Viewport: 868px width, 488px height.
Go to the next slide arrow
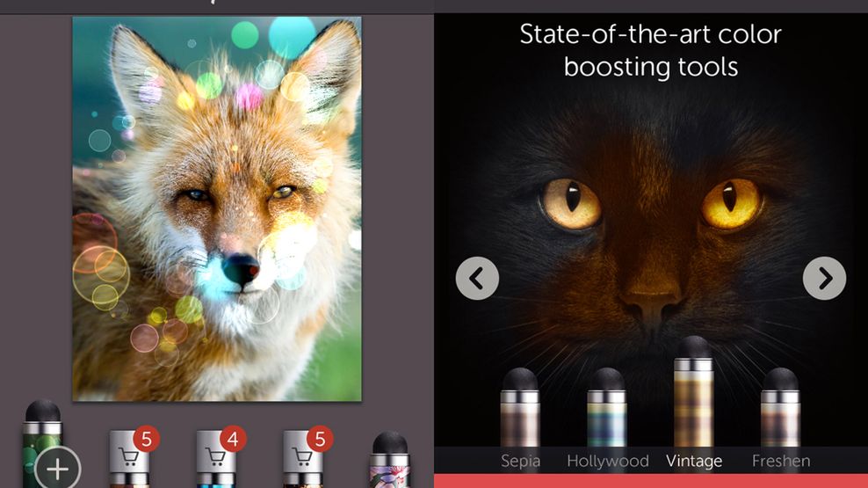pos(824,279)
